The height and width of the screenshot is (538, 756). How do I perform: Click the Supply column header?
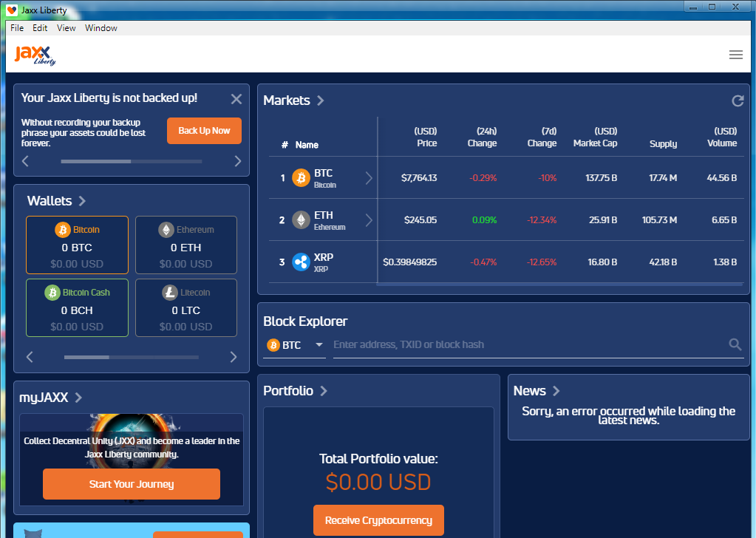pos(663,143)
